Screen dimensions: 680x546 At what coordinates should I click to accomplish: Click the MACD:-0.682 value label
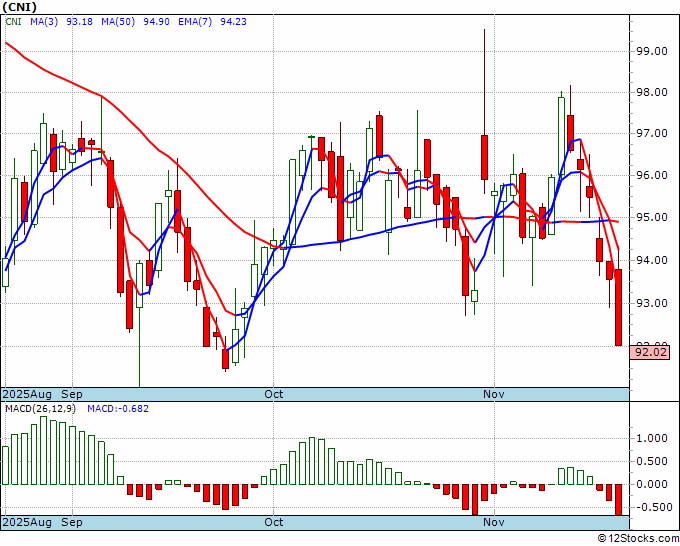click(x=118, y=409)
